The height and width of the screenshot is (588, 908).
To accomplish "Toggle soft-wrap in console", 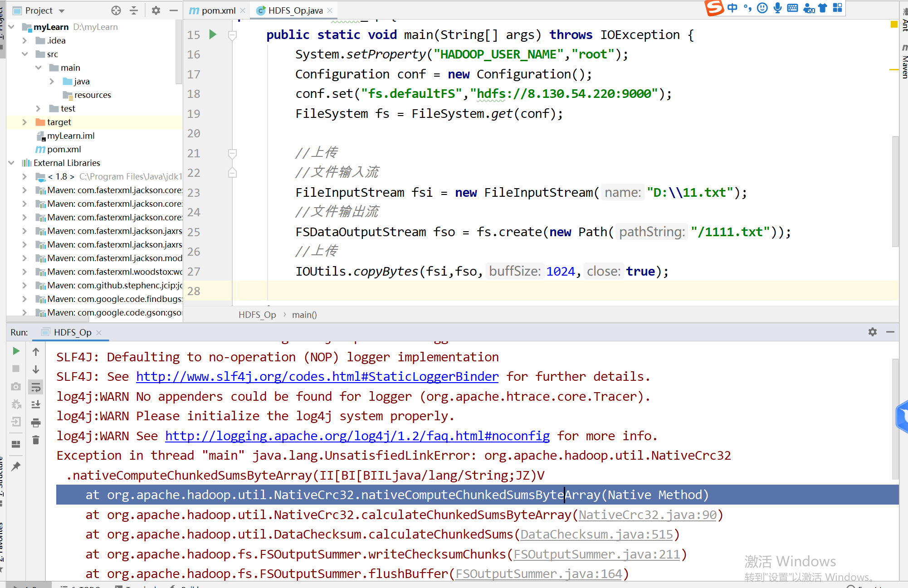I will (x=36, y=387).
